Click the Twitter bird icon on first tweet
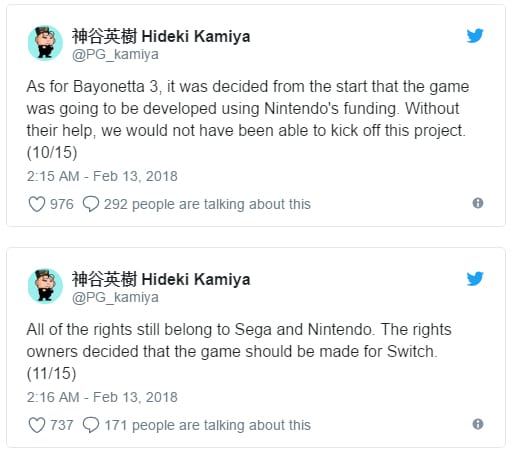The image size is (518, 457). (475, 36)
